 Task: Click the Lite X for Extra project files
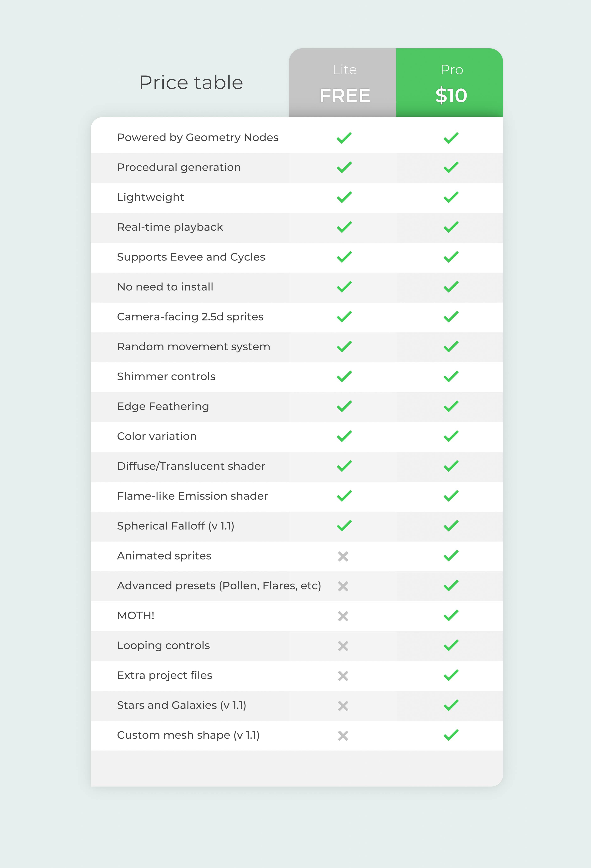pos(343,676)
